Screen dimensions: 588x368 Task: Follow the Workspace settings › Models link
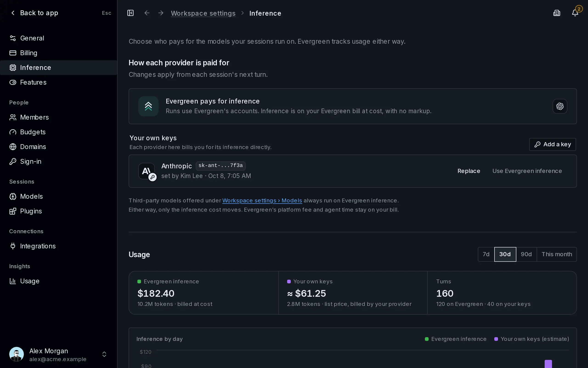coord(262,201)
